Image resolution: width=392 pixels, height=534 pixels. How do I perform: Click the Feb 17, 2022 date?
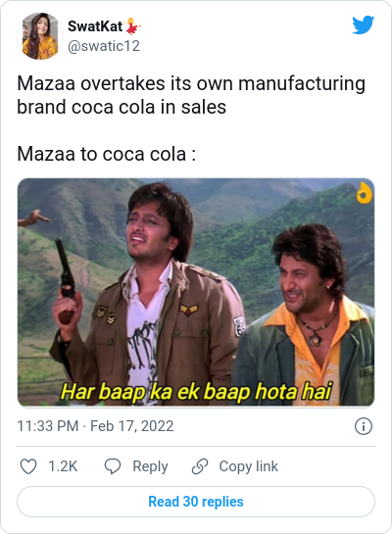[x=131, y=426]
